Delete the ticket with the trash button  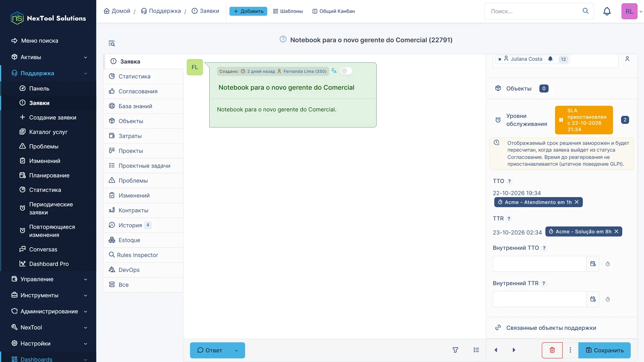click(x=552, y=350)
